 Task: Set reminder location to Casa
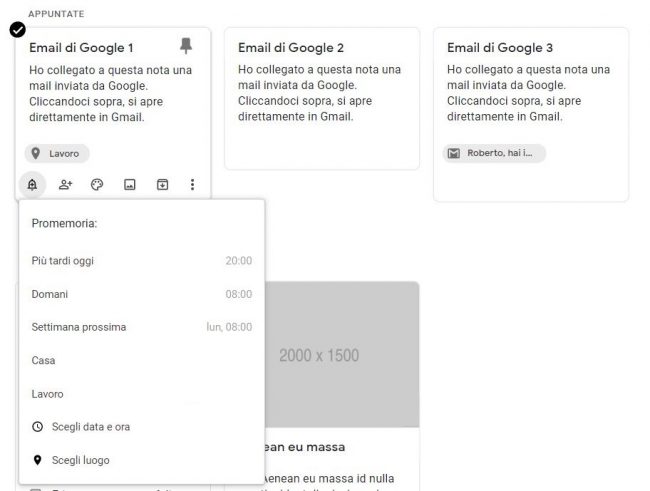point(141,360)
